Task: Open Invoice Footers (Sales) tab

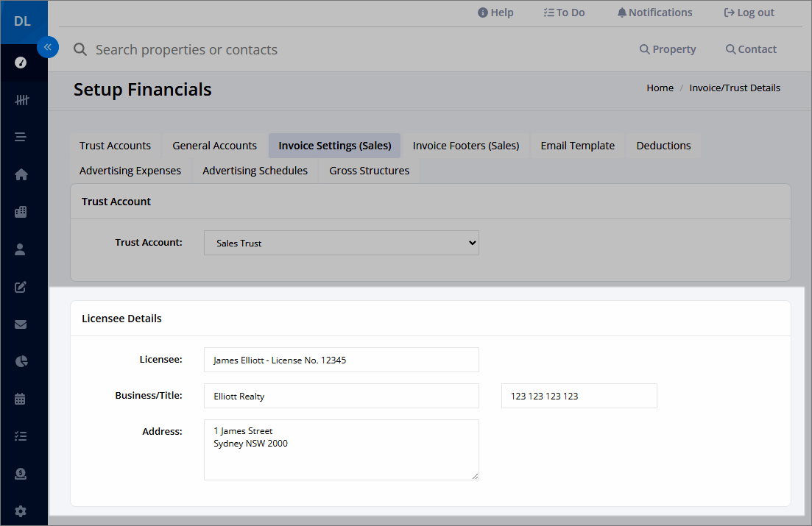Action: tap(465, 146)
